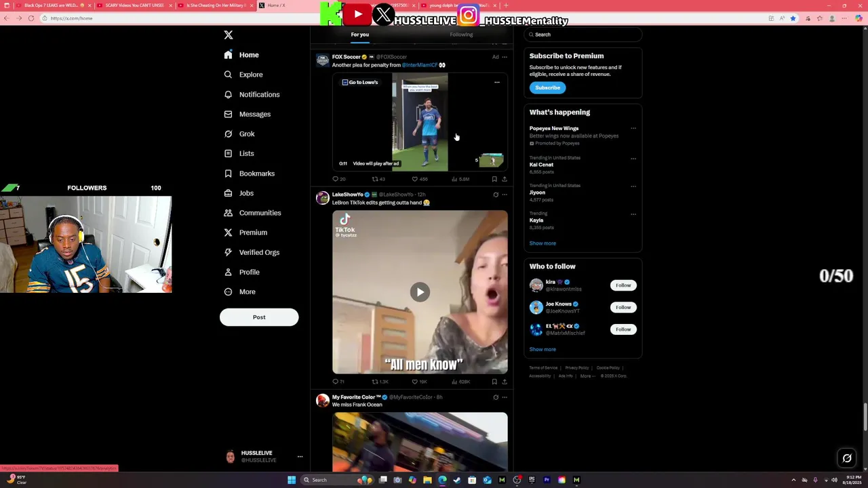
Task: Click the Premium X icon in sidebar
Action: pyautogui.click(x=228, y=232)
